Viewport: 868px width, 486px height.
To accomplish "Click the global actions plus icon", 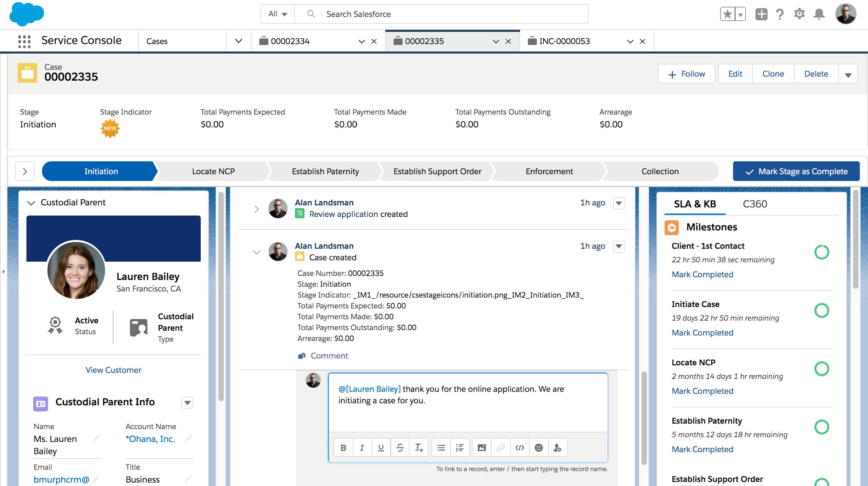I will tap(761, 14).
